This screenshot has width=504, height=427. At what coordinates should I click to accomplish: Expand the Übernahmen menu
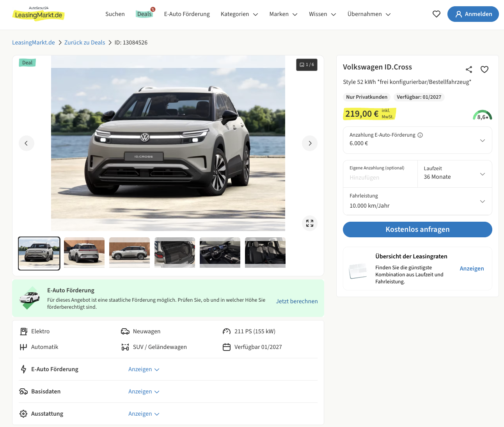tap(369, 14)
